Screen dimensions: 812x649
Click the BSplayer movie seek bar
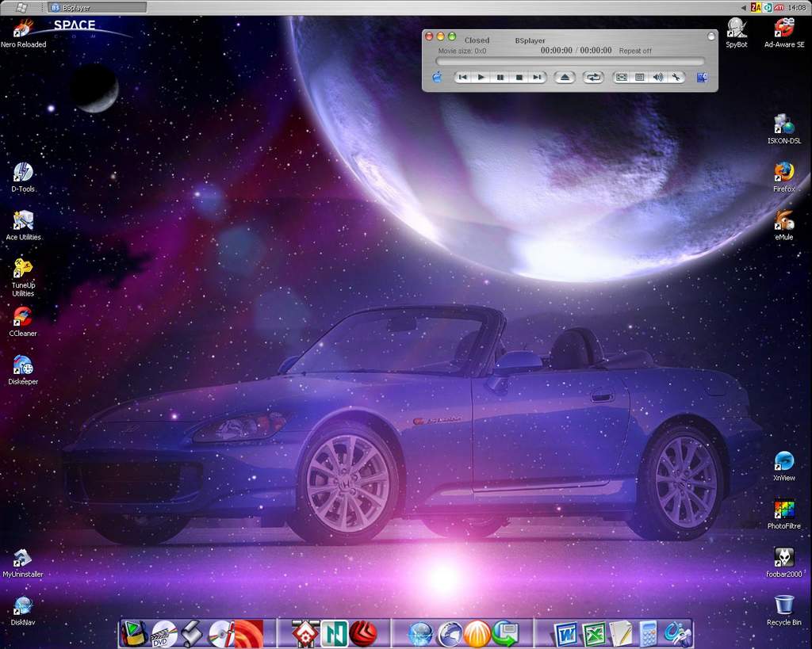pos(569,62)
